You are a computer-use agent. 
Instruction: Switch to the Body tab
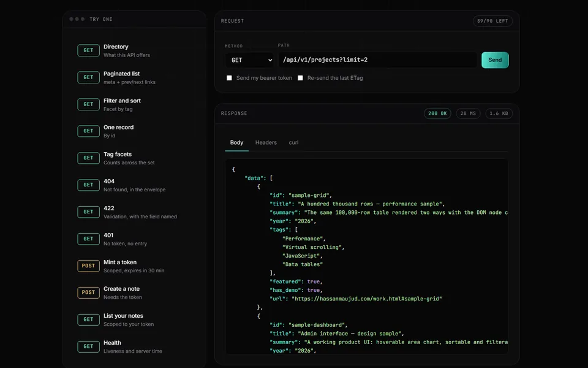236,143
